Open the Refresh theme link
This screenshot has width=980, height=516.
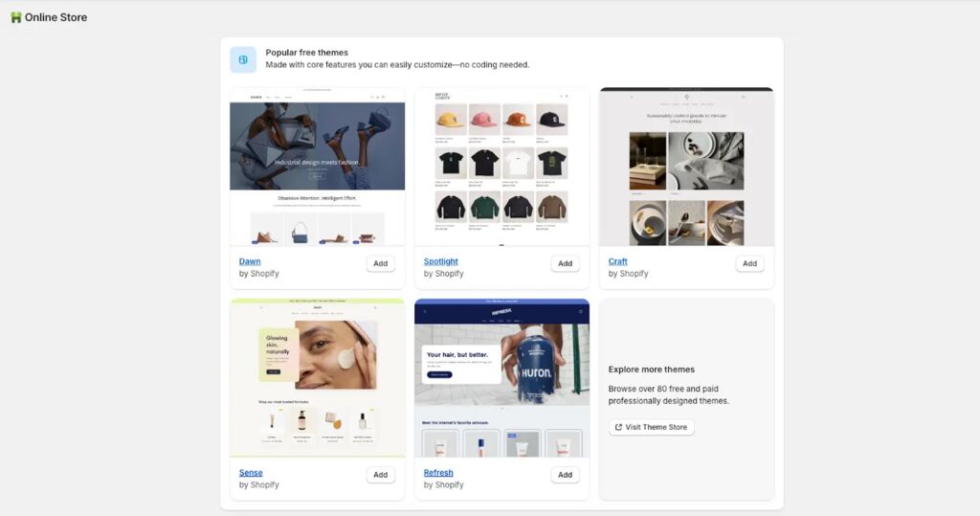(438, 473)
